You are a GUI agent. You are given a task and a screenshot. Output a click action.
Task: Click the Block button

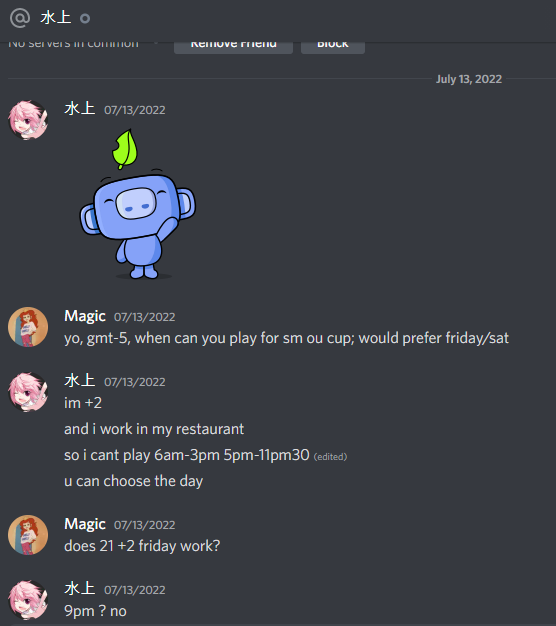[332, 46]
